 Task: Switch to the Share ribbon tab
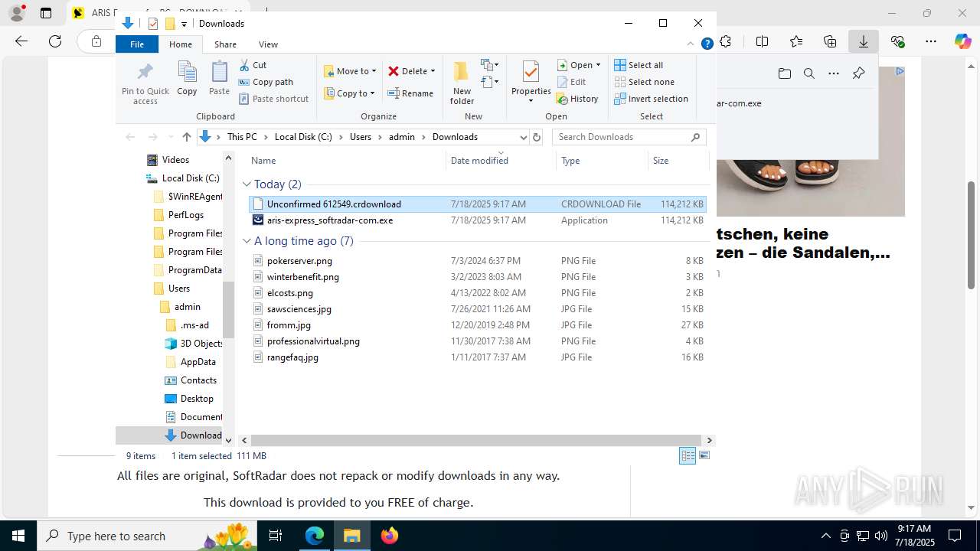pos(225,44)
